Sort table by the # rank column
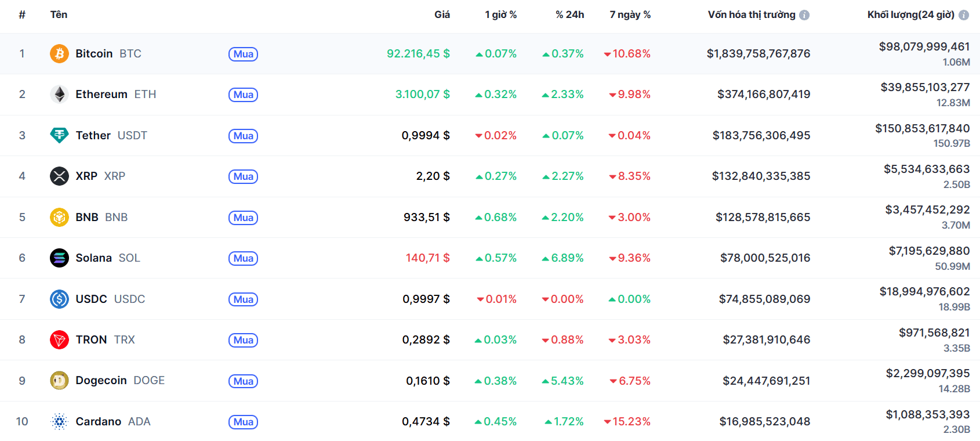The image size is (980, 441). (x=22, y=15)
